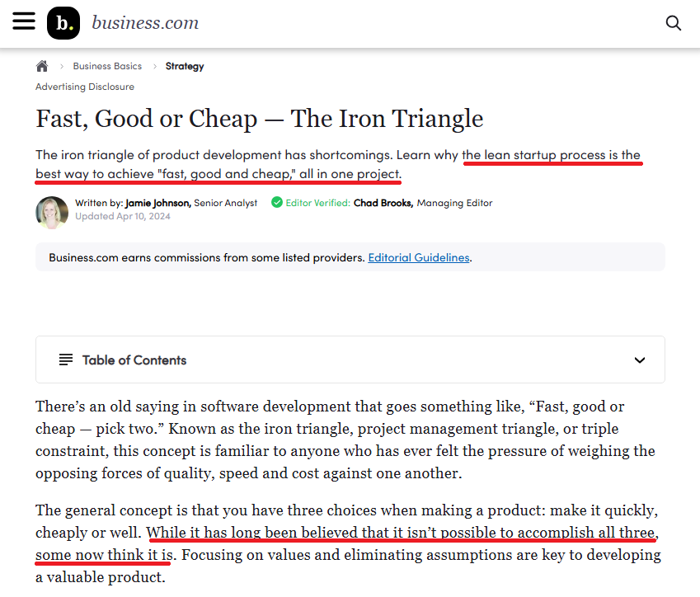Click the business.com logo icon
700x597 pixels.
pos(63,23)
